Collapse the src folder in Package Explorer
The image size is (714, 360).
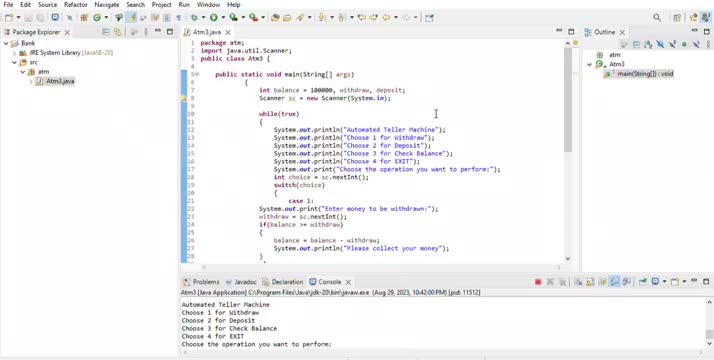[x=14, y=62]
